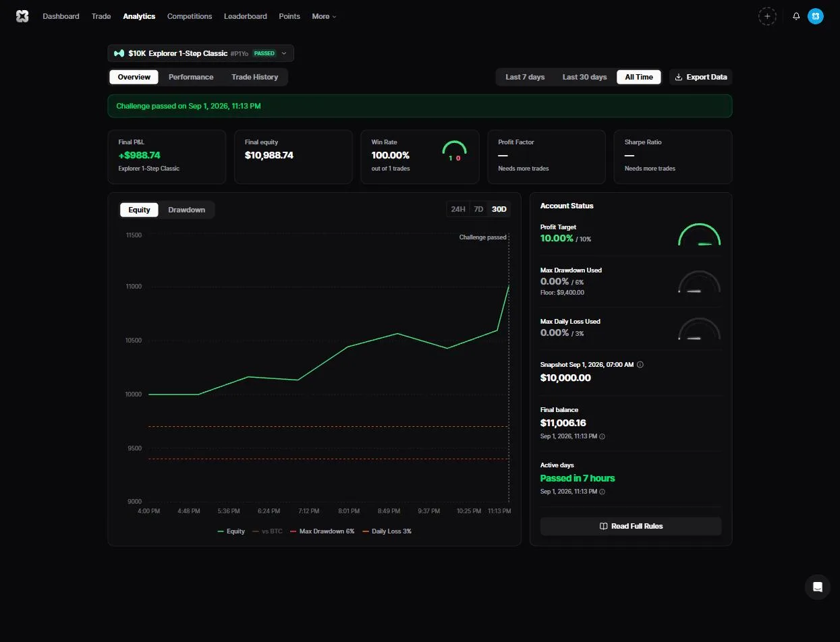Click the info icon beside Snapshot time
Screen dimensions: 840x642
click(640, 365)
